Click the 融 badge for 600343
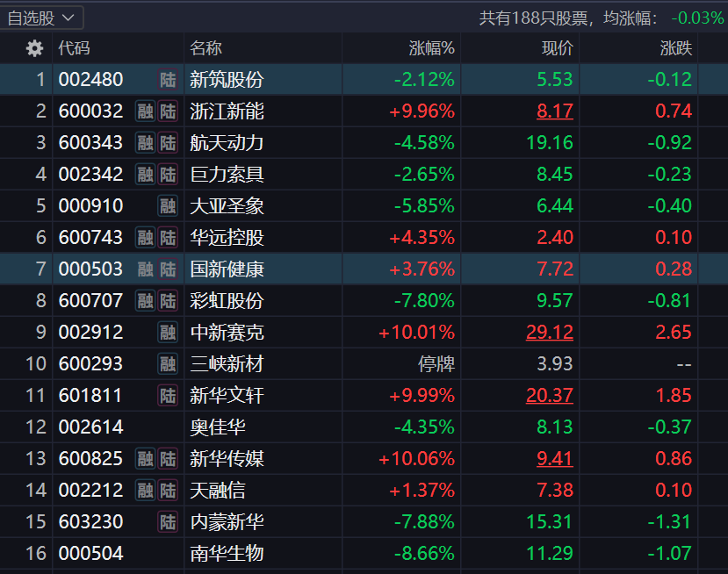 tap(145, 143)
